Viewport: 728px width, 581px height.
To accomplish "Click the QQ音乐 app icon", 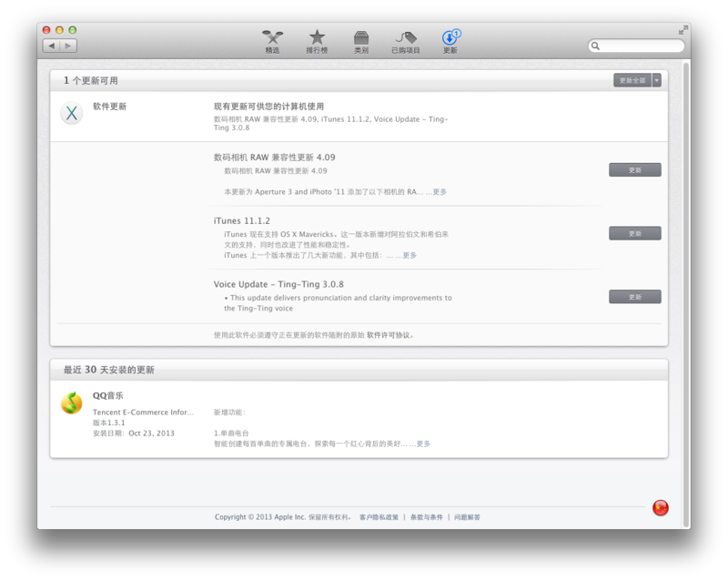I will (72, 403).
